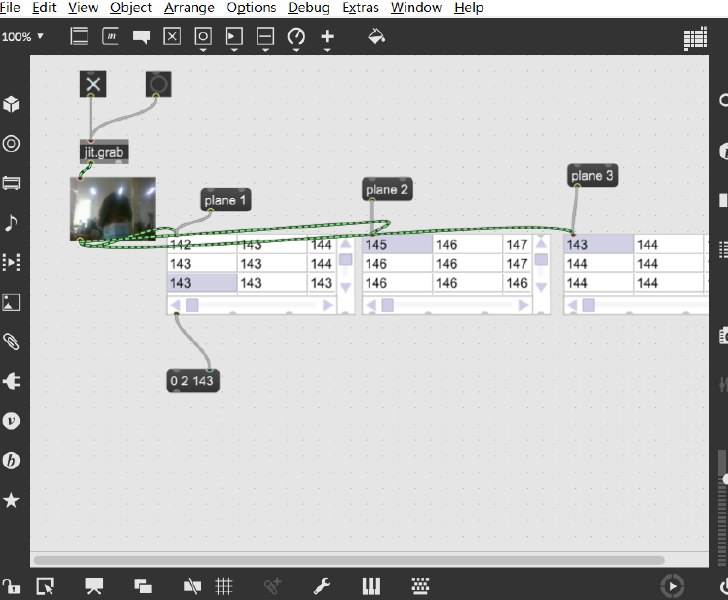Viewport: 728px width, 600px height.
Task: Open the Favorites star in left sidebar
Action: click(x=11, y=500)
